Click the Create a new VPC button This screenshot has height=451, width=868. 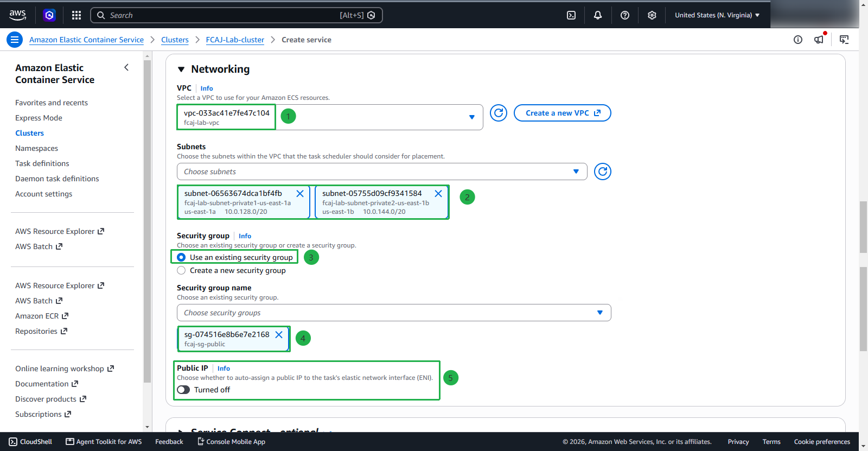[563, 113]
